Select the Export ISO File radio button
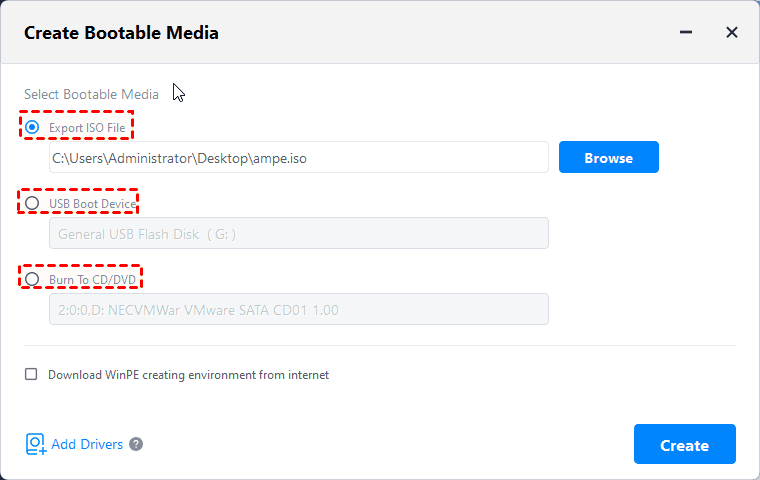 click(x=32, y=128)
